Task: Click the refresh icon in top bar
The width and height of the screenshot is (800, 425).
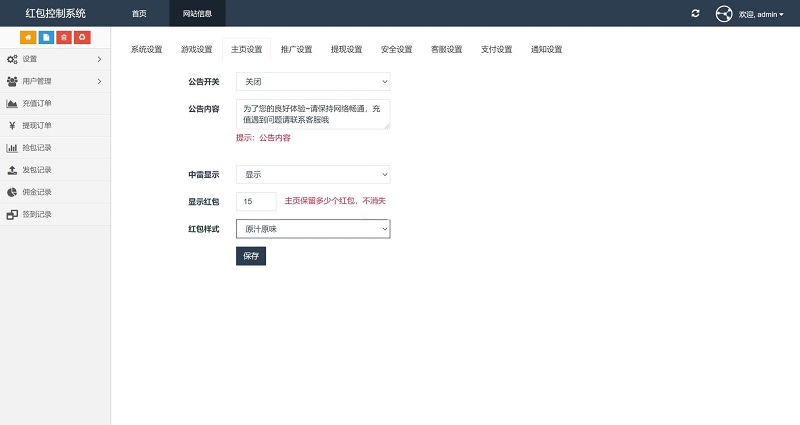Action: 696,13
